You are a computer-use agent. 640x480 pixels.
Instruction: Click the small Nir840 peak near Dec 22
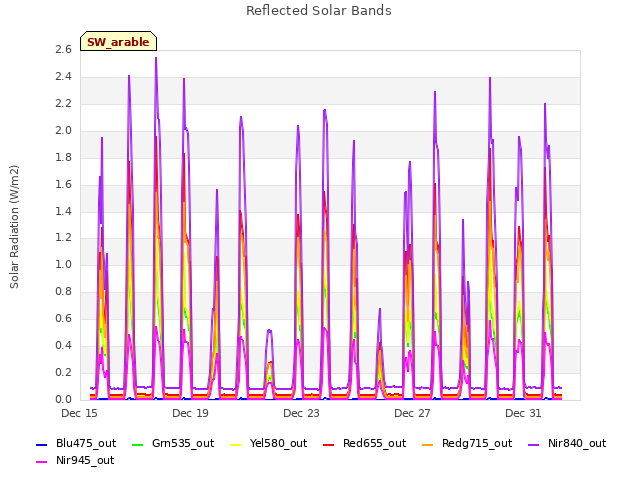click(x=269, y=330)
